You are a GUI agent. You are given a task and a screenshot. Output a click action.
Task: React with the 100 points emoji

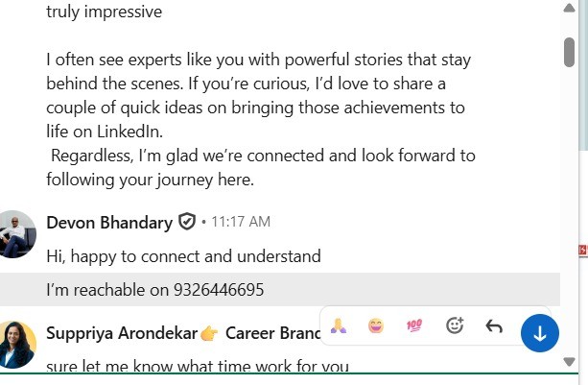[x=415, y=326]
